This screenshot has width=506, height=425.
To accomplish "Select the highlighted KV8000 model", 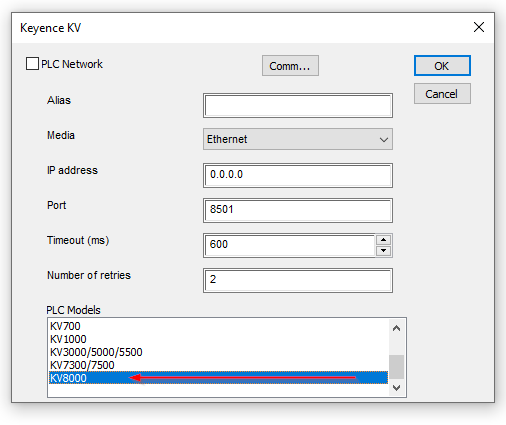I will point(218,378).
